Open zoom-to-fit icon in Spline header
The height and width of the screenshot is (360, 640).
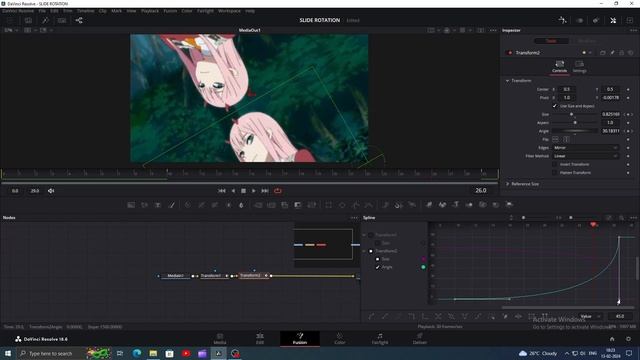(608, 218)
